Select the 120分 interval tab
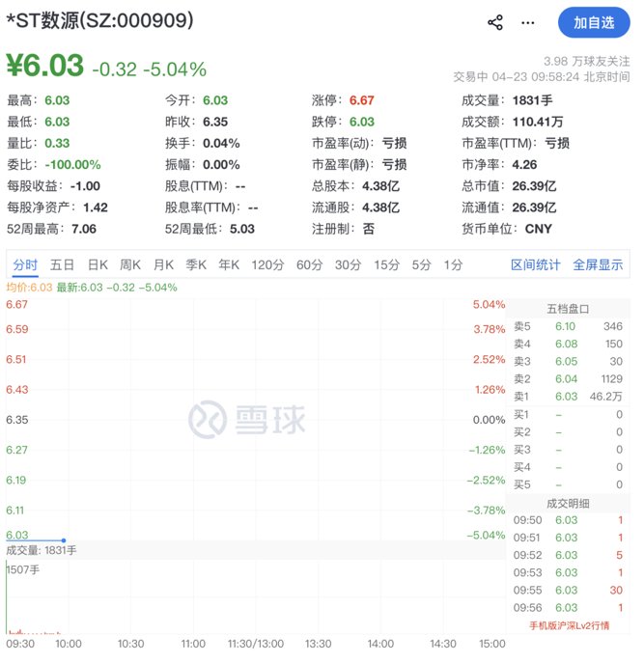This screenshot has height=663, width=644. 266,264
